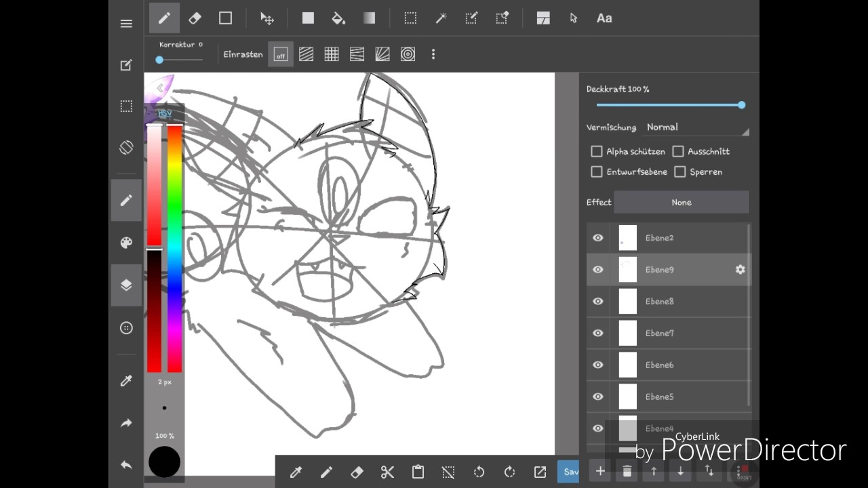Viewport: 868px width, 488px height.
Task: Delete layer with trash button
Action: pos(627,471)
